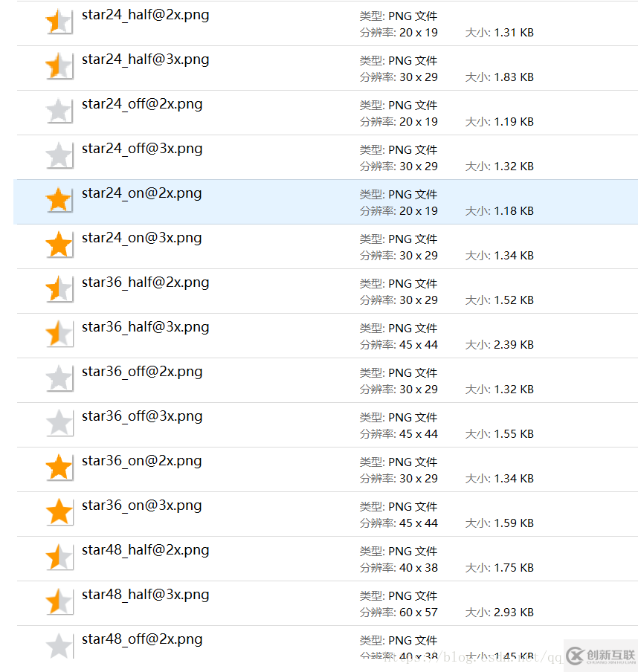
Task: Select the star24_on@3x.png thumbnail icon
Action: pos(59,245)
